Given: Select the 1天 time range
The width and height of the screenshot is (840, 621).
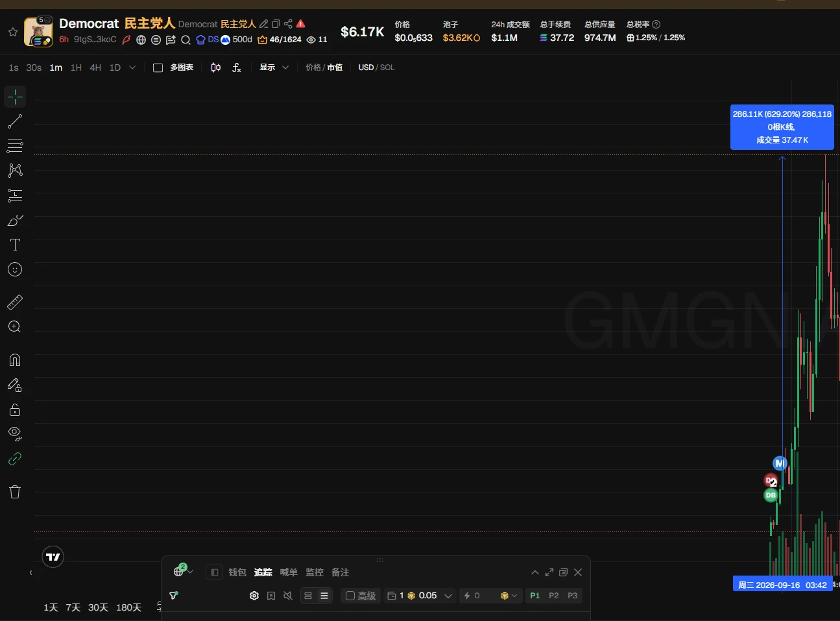Looking at the screenshot, I should coord(51,607).
